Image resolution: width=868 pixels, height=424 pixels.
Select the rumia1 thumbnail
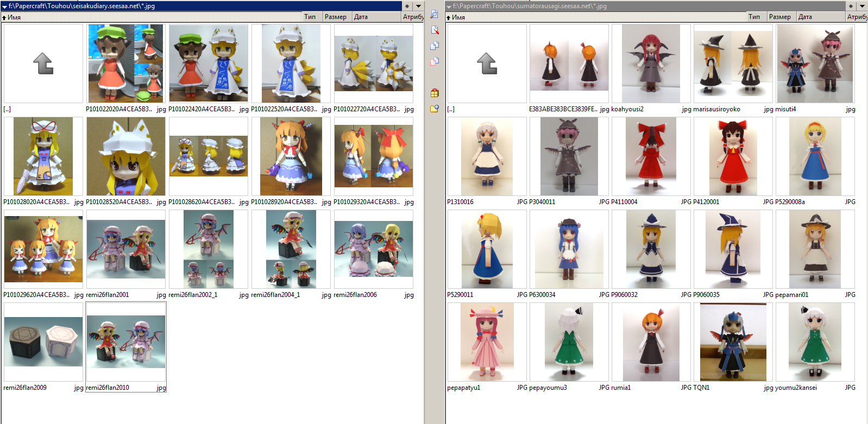(651, 342)
